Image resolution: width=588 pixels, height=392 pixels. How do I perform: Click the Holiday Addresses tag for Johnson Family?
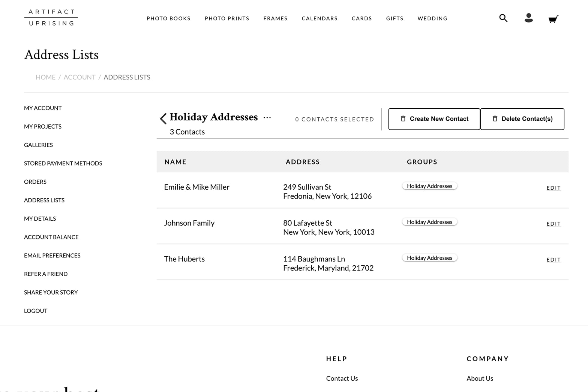tap(429, 222)
